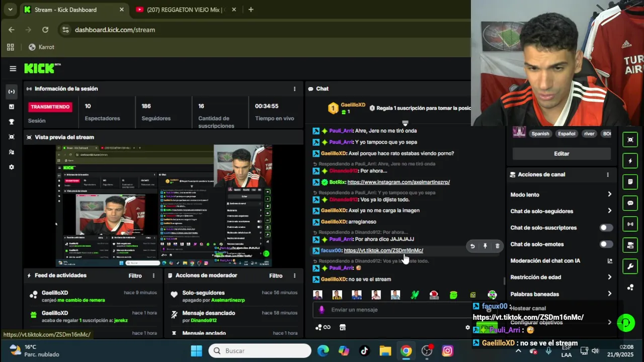Image resolution: width=644 pixels, height=362 pixels.
Task: Toggle the Kick hamburger navigation menu
Action: [x=13, y=69]
